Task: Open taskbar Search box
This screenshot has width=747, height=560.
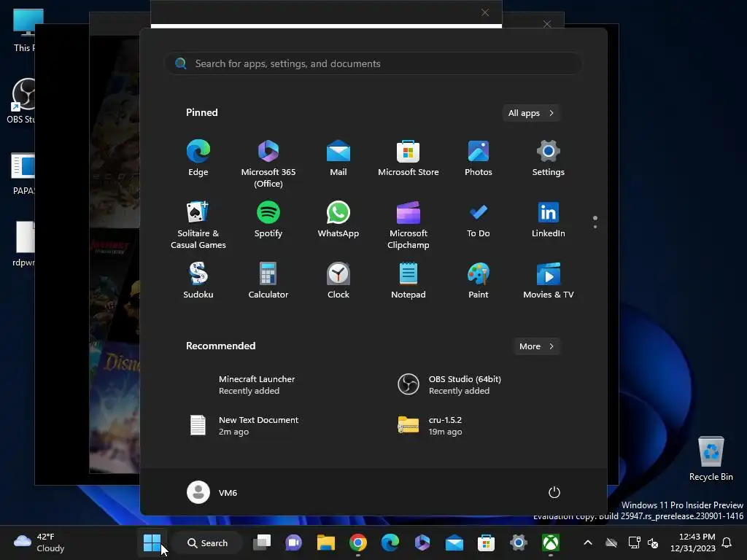Action: click(x=208, y=542)
